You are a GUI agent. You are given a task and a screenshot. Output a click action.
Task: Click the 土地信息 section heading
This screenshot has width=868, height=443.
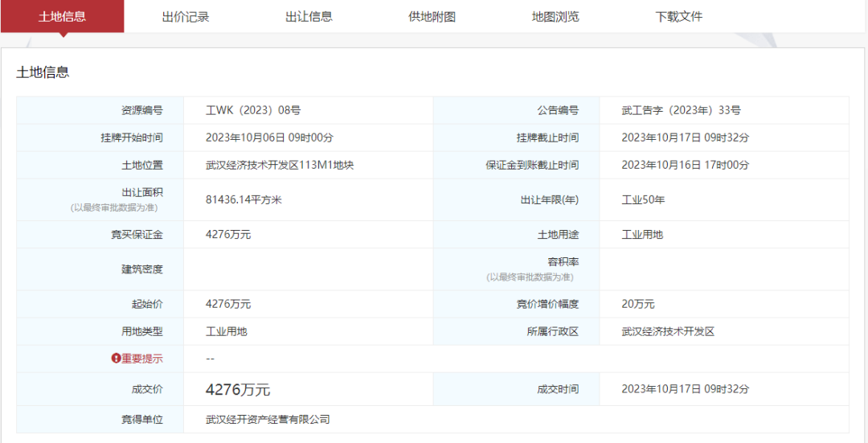[x=43, y=72]
